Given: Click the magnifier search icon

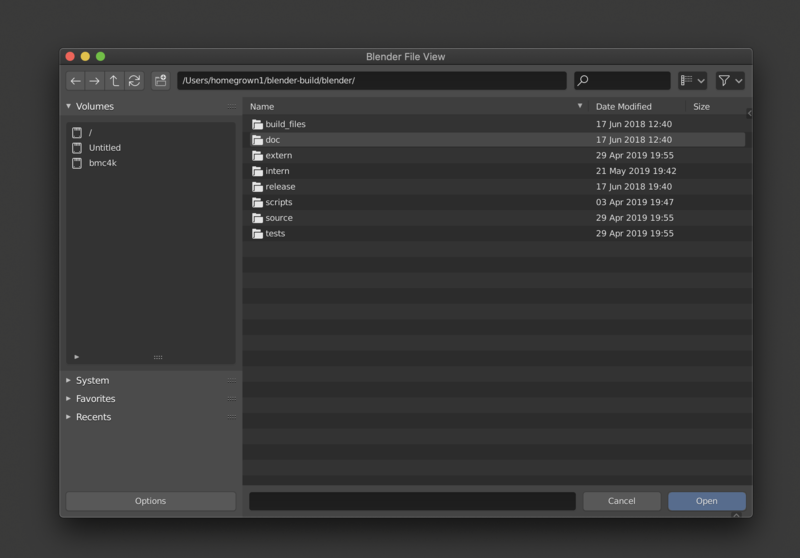Looking at the screenshot, I should 583,81.
